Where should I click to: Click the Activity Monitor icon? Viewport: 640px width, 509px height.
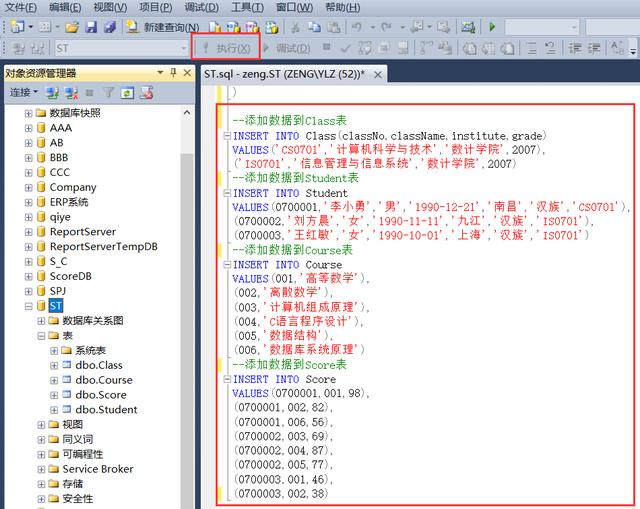click(x=468, y=27)
